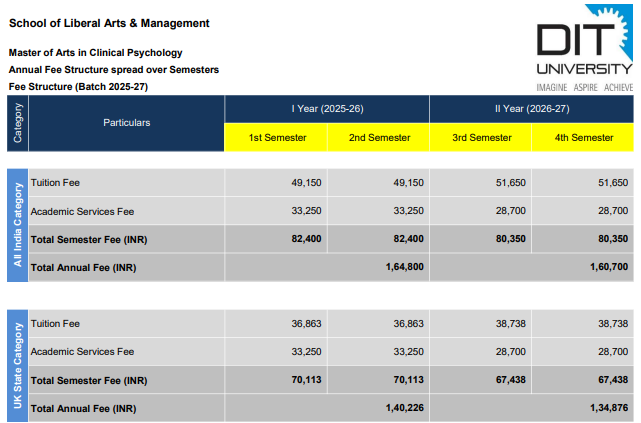Select UK State 3rd semester total fee 67,438
This screenshot has width=641, height=423.
pyautogui.click(x=508, y=381)
